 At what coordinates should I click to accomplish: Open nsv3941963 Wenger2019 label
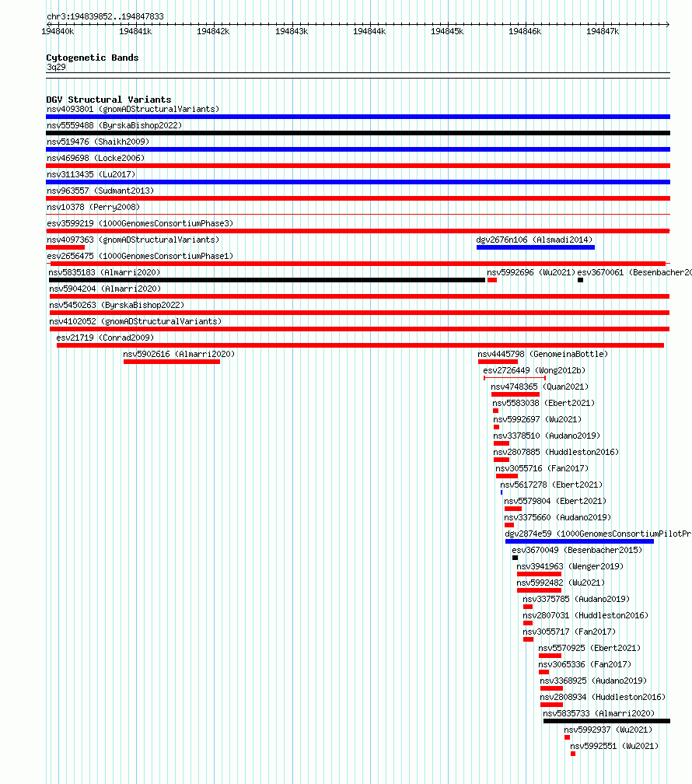coord(570,566)
